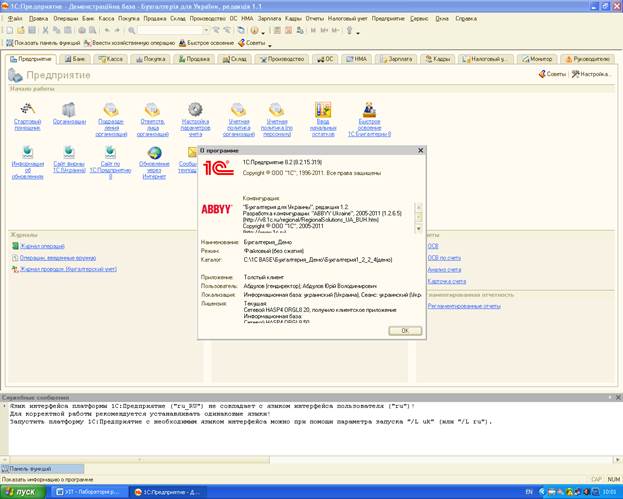Switch to the Склад tab
Image resolution: width=623 pixels, height=499 pixels.
[235, 59]
